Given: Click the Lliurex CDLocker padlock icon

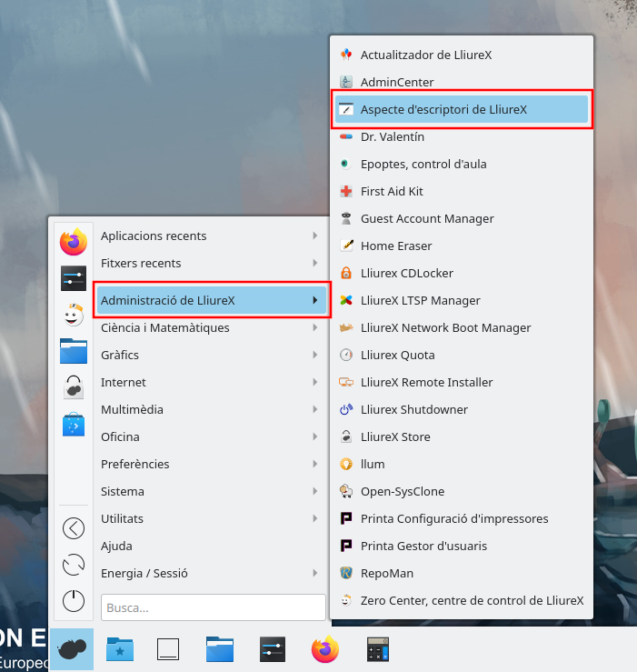Looking at the screenshot, I should [x=345, y=274].
